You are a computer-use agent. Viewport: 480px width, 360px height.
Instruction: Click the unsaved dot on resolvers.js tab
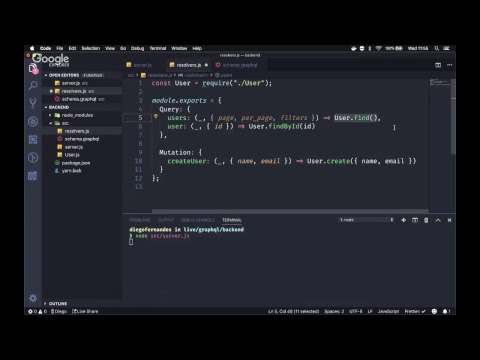click(x=206, y=65)
